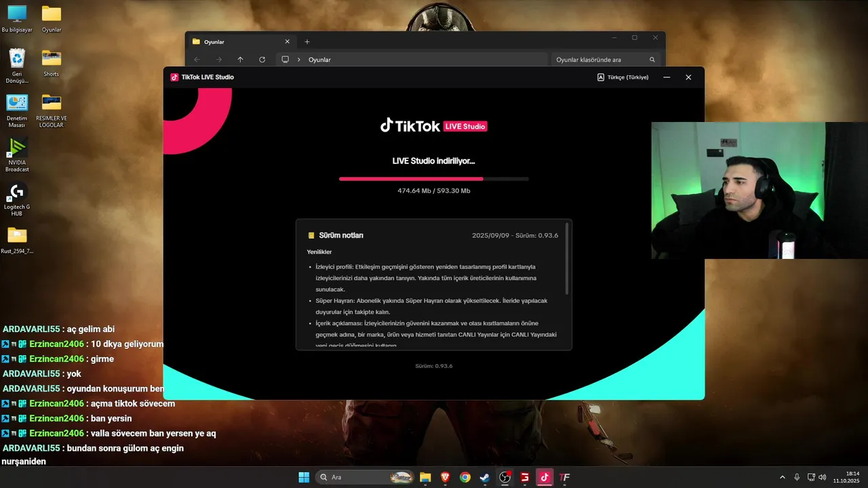The image size is (868, 488).
Task: Open the Rust_2594 desktop folder
Action: (x=17, y=241)
